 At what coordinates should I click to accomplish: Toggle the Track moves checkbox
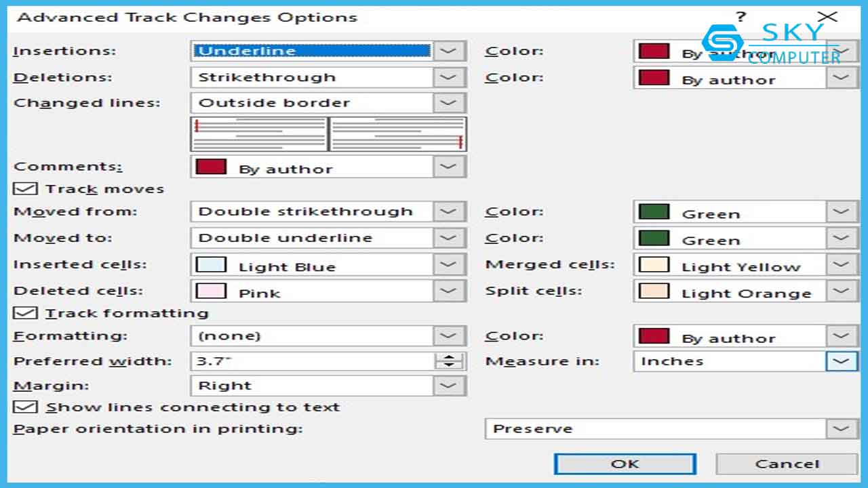(25, 189)
